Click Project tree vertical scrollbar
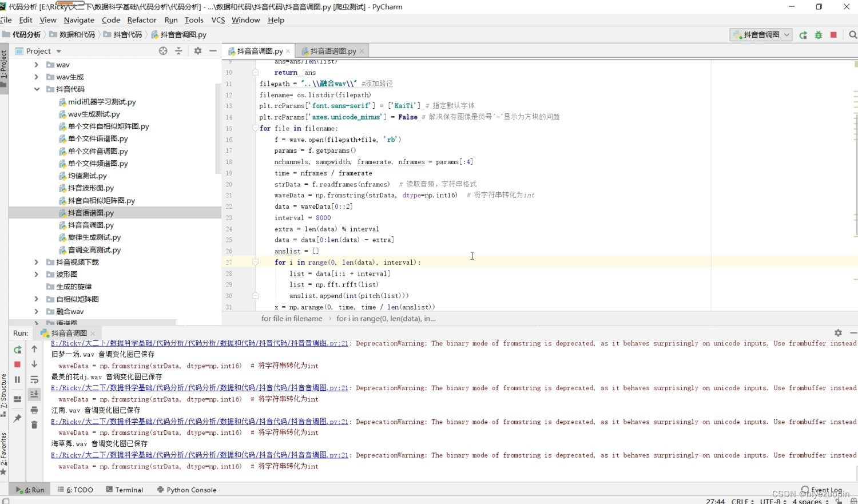This screenshot has height=504, width=858. [x=218, y=129]
